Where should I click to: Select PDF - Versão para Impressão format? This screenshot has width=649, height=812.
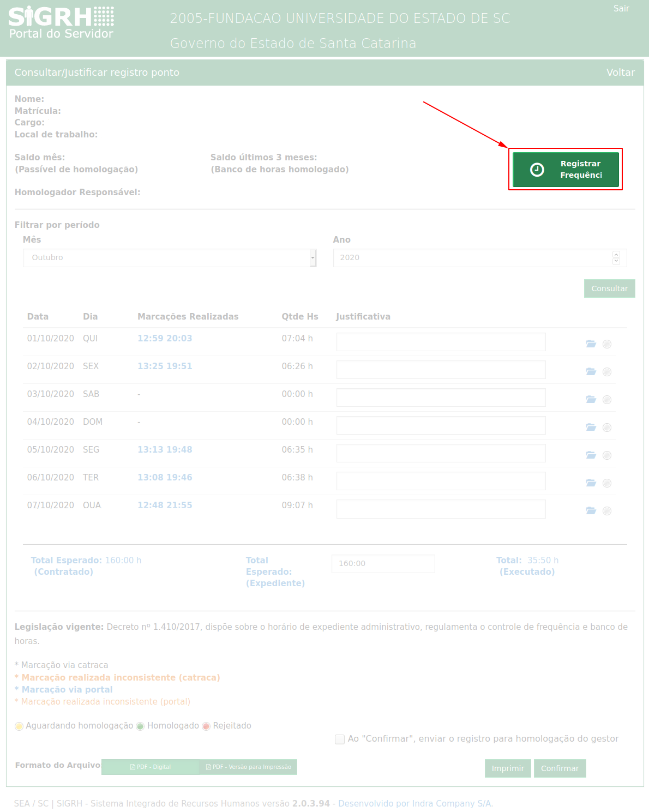pos(248,767)
